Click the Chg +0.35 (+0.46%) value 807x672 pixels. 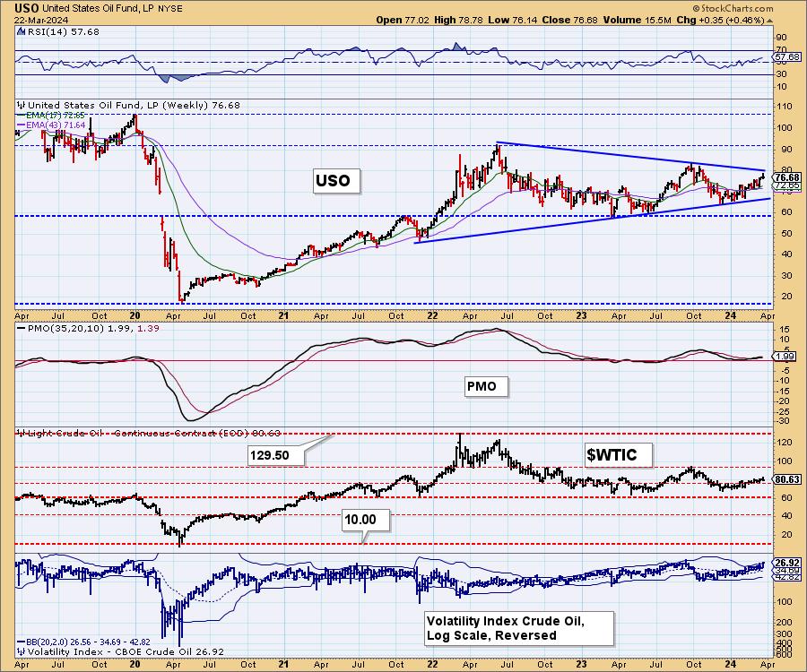click(x=720, y=20)
